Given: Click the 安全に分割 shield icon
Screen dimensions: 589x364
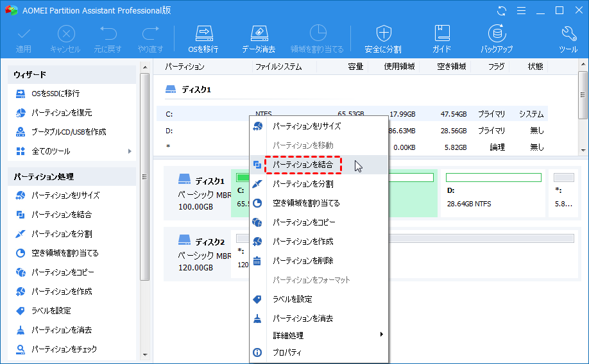Looking at the screenshot, I should (x=384, y=34).
